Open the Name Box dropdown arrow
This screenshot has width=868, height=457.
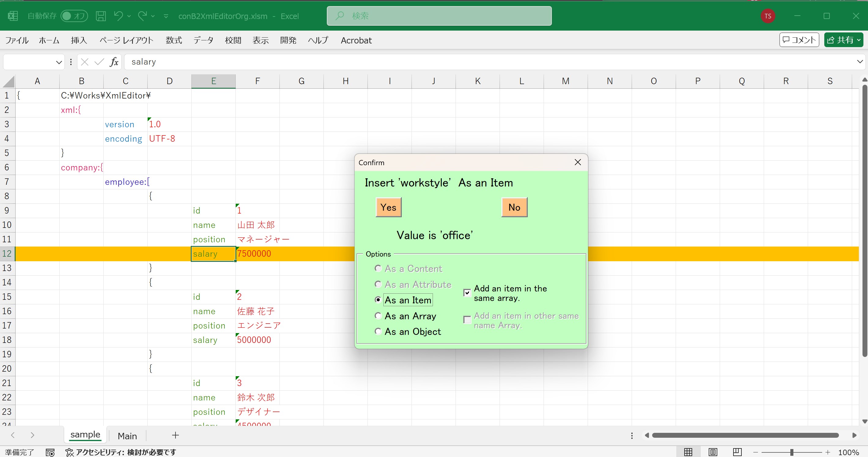click(59, 62)
